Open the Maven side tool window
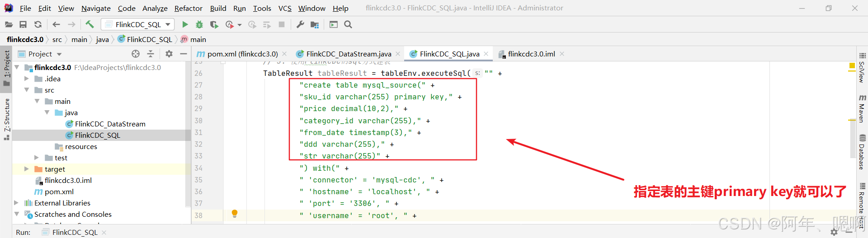This screenshot has width=868, height=238. [862, 108]
